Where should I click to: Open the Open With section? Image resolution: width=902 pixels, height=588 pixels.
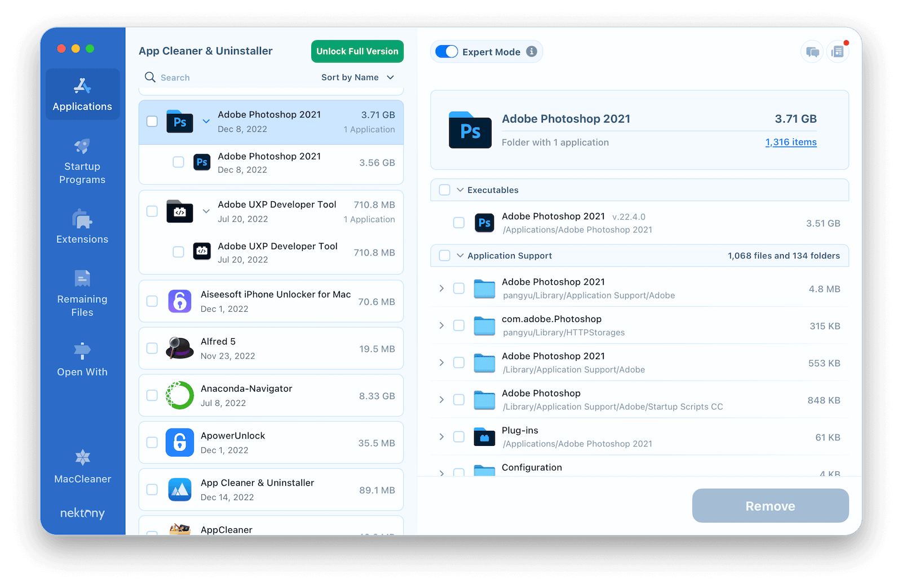point(82,359)
